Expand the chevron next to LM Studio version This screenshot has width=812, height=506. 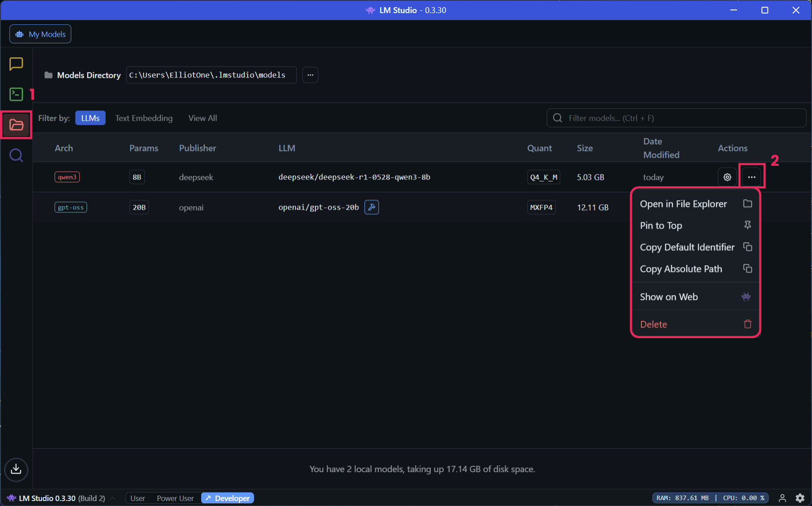coord(113,498)
